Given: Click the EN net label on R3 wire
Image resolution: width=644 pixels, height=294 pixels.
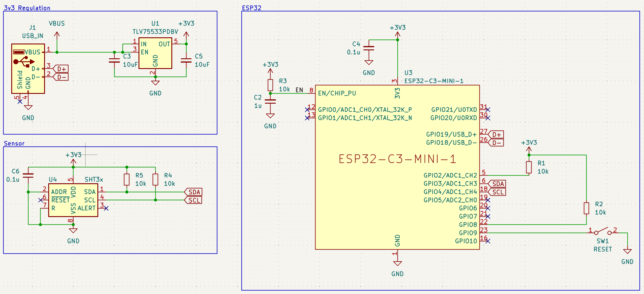Looking at the screenshot, I should 300,90.
